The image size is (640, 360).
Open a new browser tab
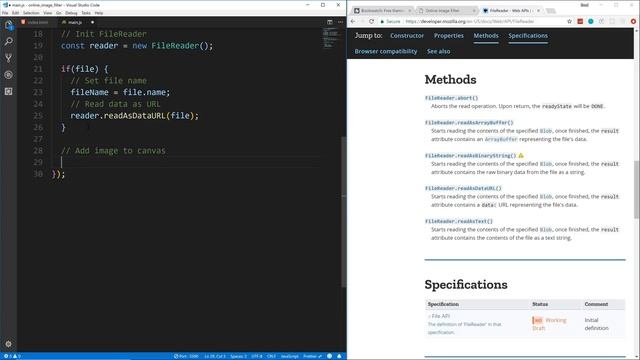[x=551, y=11]
